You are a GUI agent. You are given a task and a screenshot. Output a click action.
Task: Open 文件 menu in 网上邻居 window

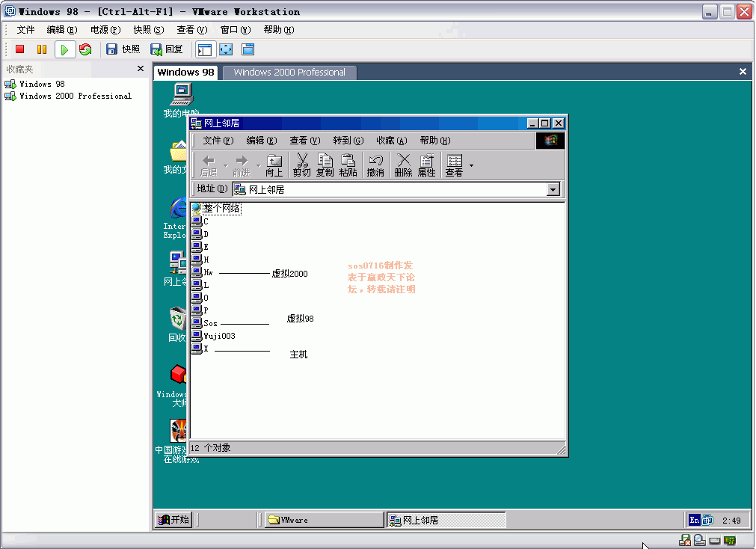point(218,141)
